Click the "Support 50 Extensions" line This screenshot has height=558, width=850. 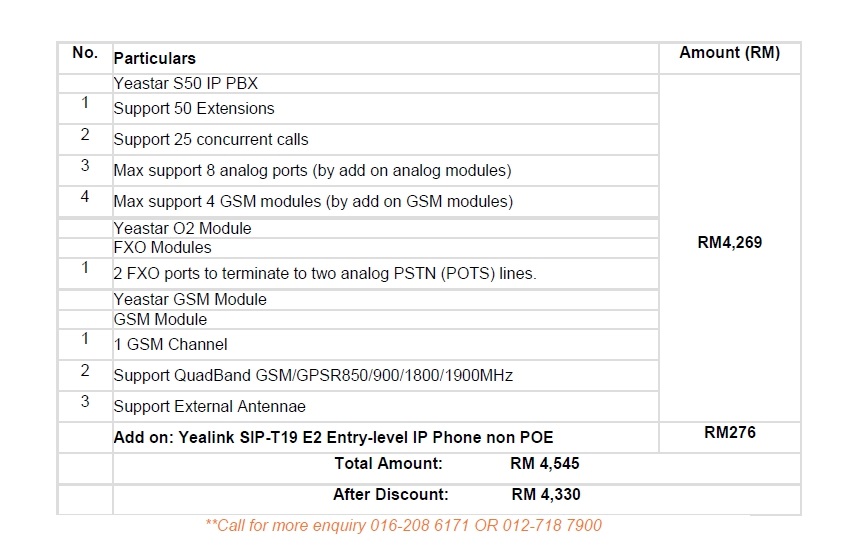tap(194, 108)
